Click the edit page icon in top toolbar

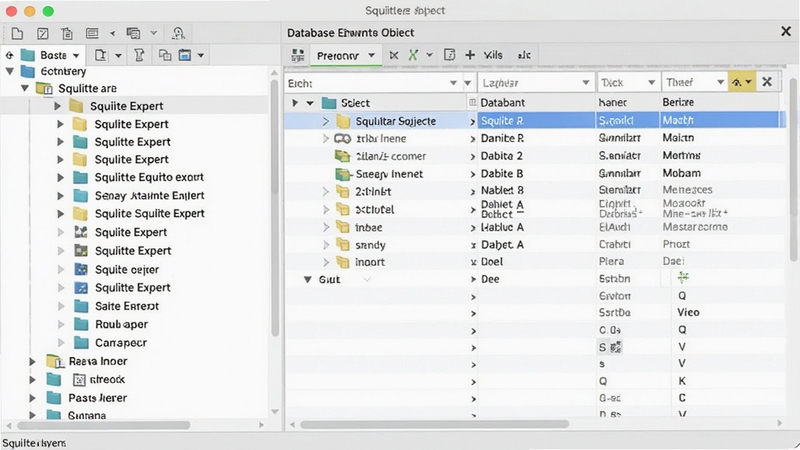43,34
